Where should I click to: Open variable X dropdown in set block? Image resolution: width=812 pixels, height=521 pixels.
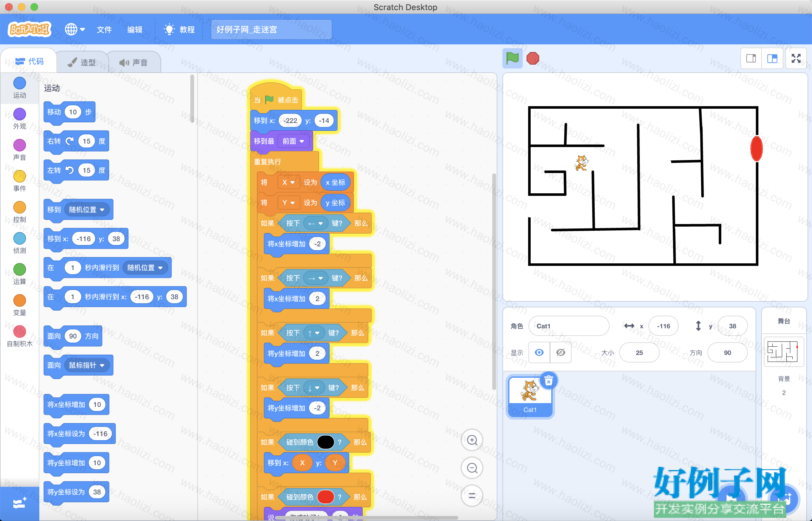click(x=289, y=182)
